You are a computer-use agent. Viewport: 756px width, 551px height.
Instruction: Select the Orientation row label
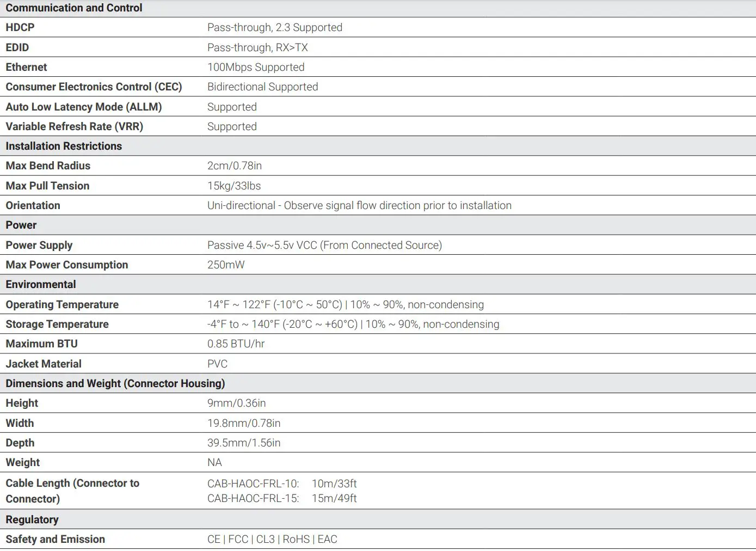pyautogui.click(x=33, y=205)
